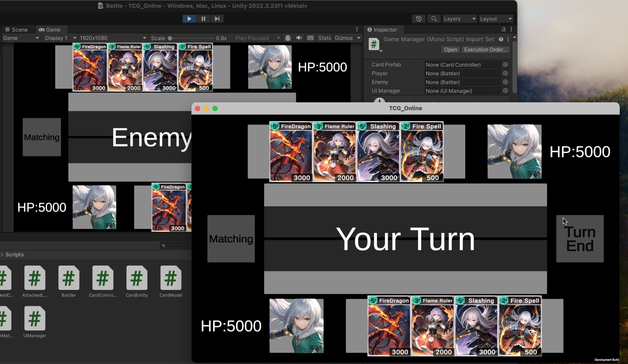The width and height of the screenshot is (628, 364).
Task: Click the search magnifier icon in toolbar
Action: pos(434,19)
